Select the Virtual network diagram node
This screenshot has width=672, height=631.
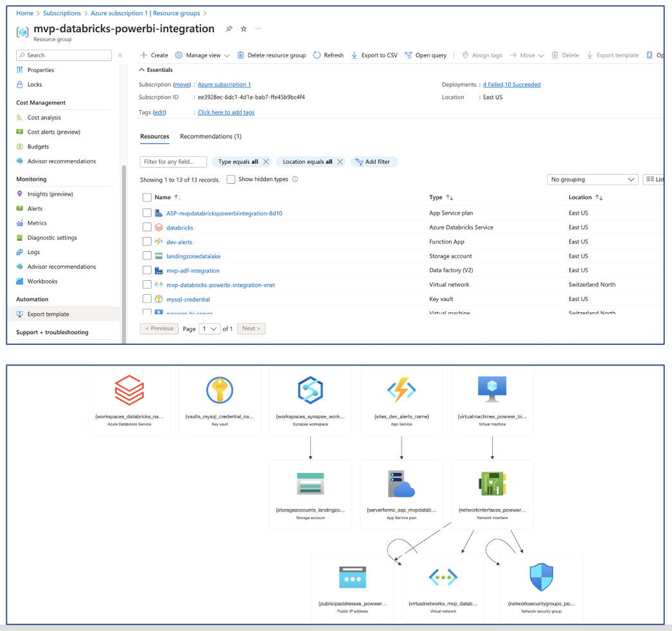point(443,588)
